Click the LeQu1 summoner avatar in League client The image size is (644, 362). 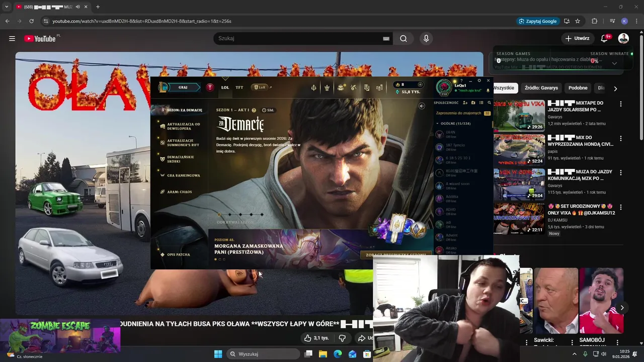coord(444,87)
